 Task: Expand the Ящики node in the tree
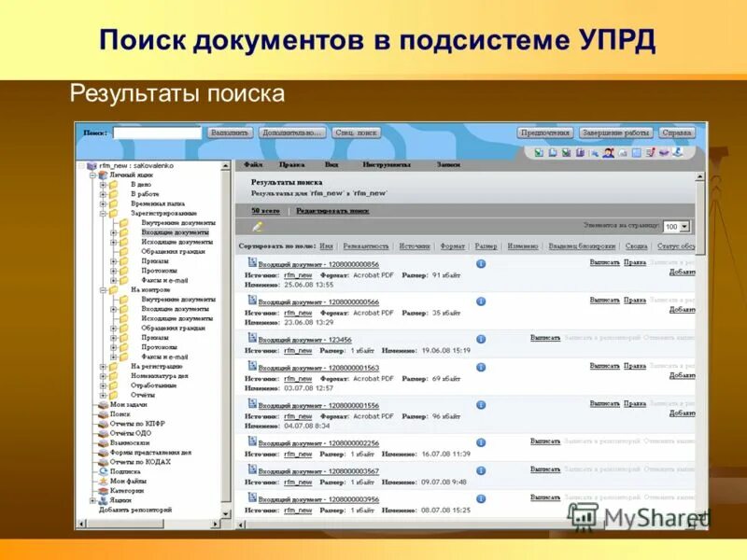[92, 499]
